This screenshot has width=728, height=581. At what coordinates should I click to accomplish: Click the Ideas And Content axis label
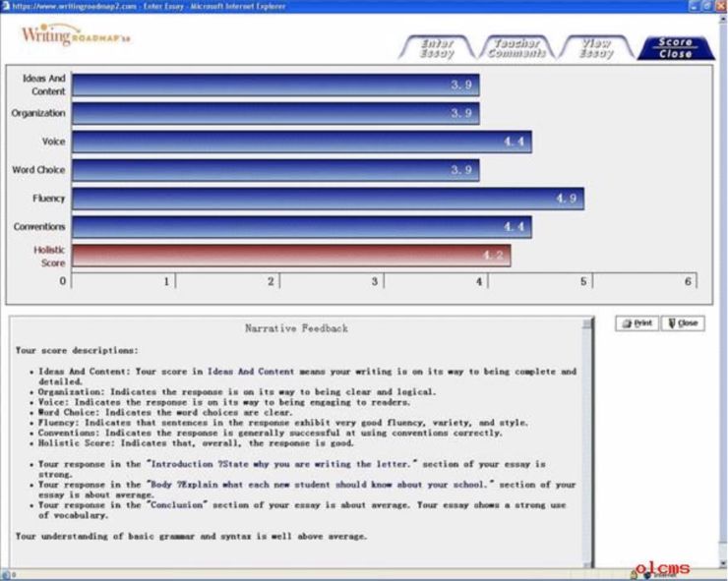[43, 85]
